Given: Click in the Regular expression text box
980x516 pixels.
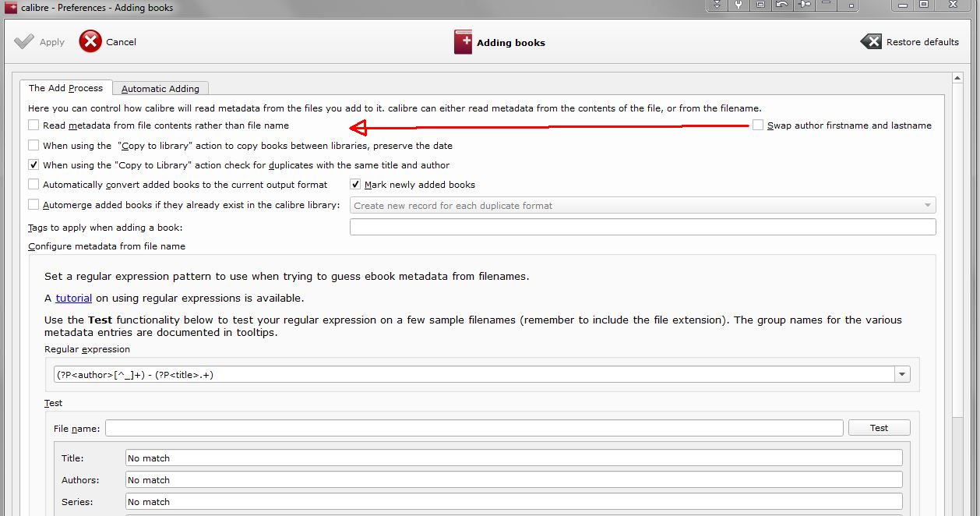Looking at the screenshot, I should (474, 375).
